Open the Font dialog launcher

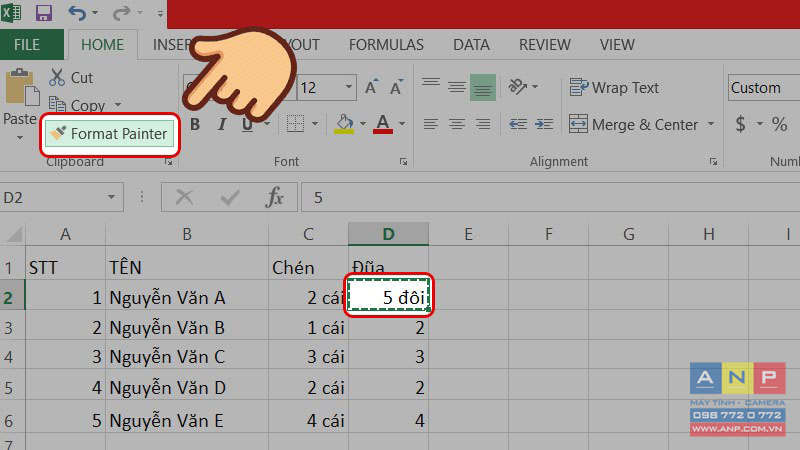click(404, 162)
